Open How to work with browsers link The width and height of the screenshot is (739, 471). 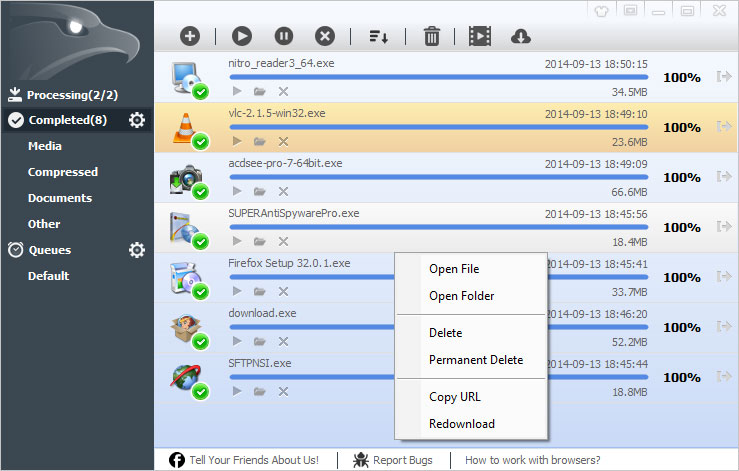pyautogui.click(x=533, y=460)
